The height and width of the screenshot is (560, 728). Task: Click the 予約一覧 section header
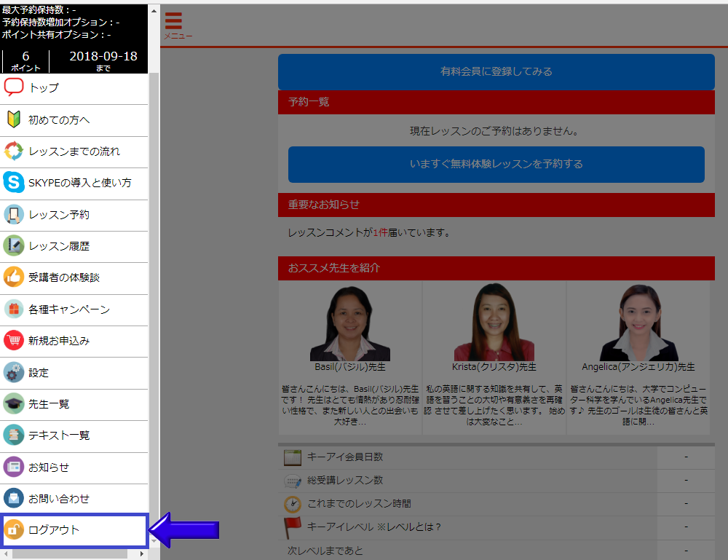tap(496, 102)
